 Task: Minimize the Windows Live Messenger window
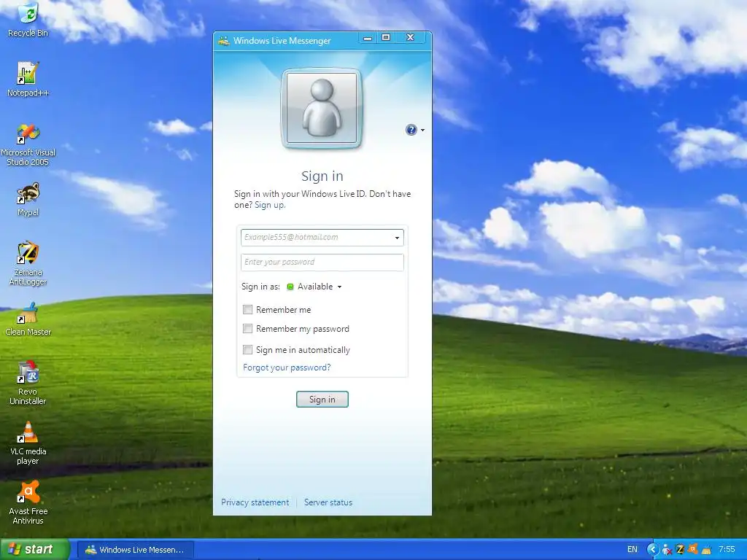(x=368, y=38)
